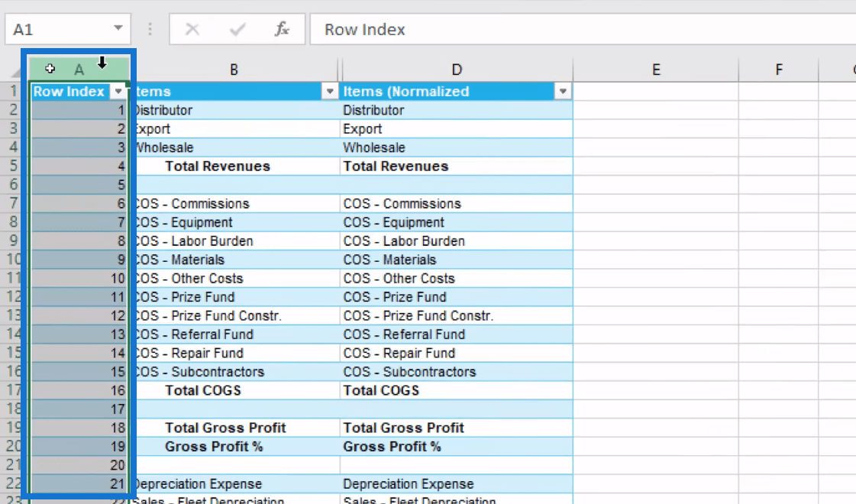
Task: Click COS - Subcontractors in column D
Action: point(457,372)
